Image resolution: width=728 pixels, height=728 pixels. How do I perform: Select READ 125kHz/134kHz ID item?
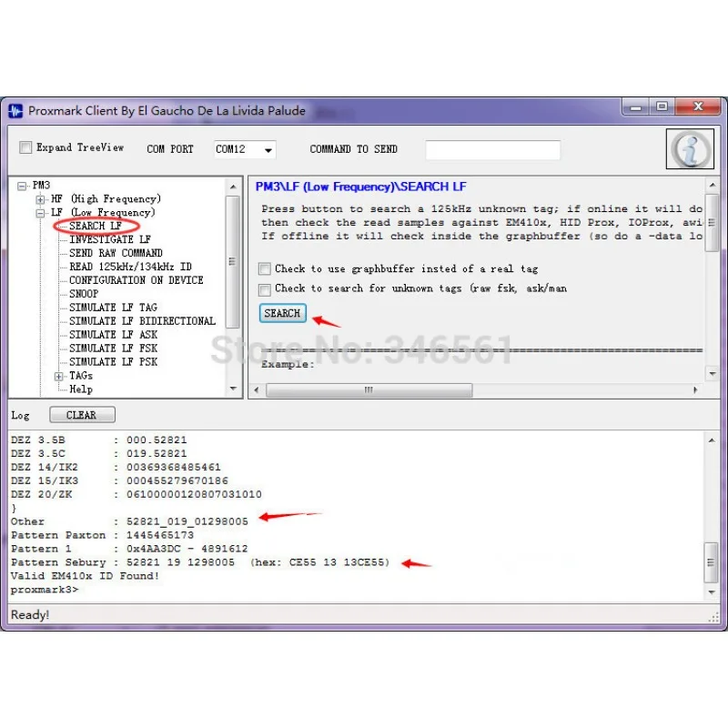(x=130, y=267)
